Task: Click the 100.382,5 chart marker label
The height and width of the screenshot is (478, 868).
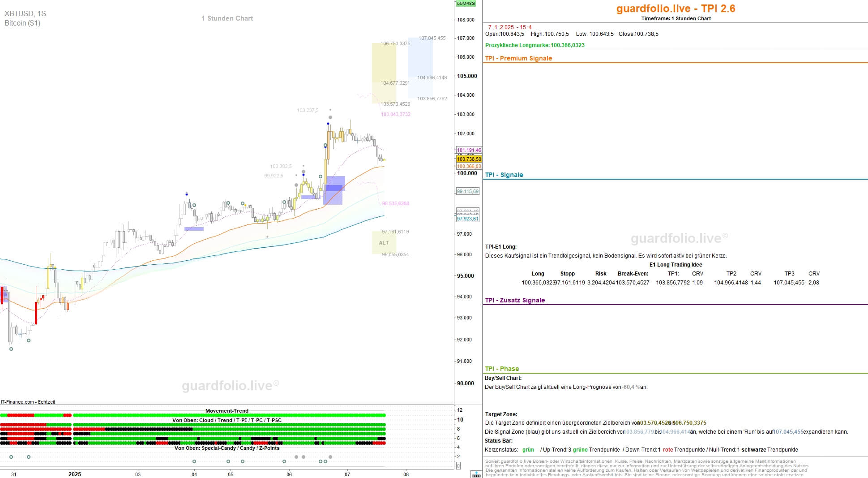Action: click(x=281, y=166)
